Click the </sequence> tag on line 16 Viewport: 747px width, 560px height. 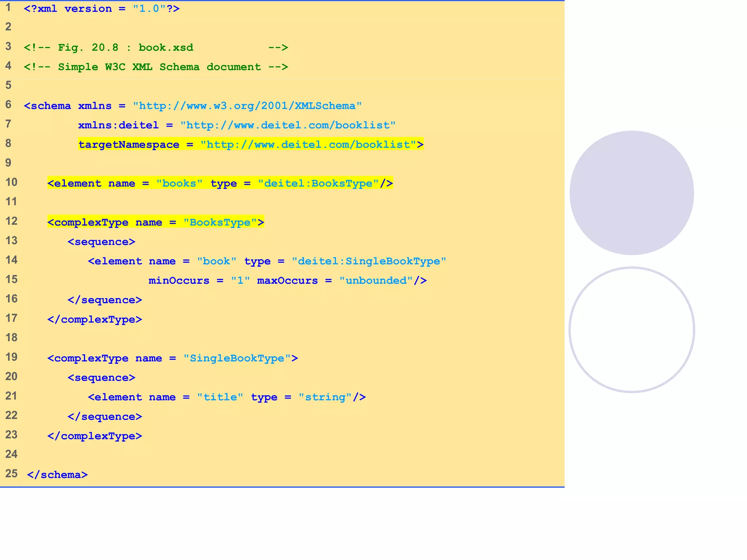(x=105, y=300)
